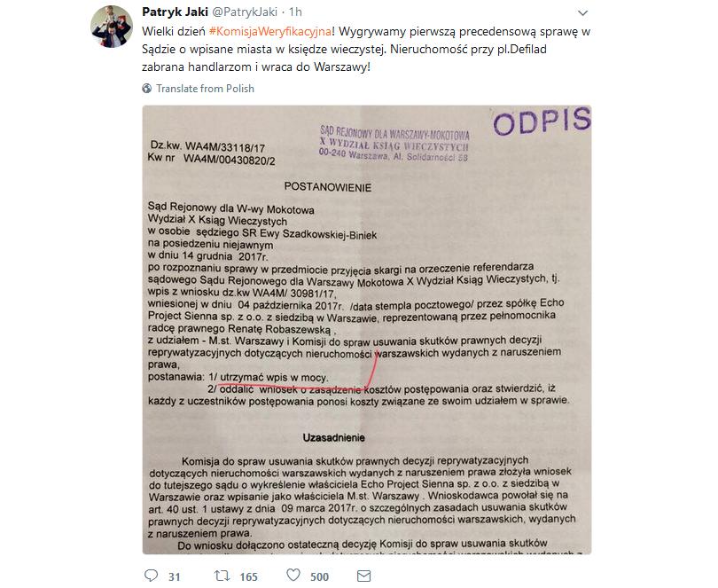Click the Uzasadnienie heading in photo
This screenshot has height=588, width=718.
(x=334, y=438)
